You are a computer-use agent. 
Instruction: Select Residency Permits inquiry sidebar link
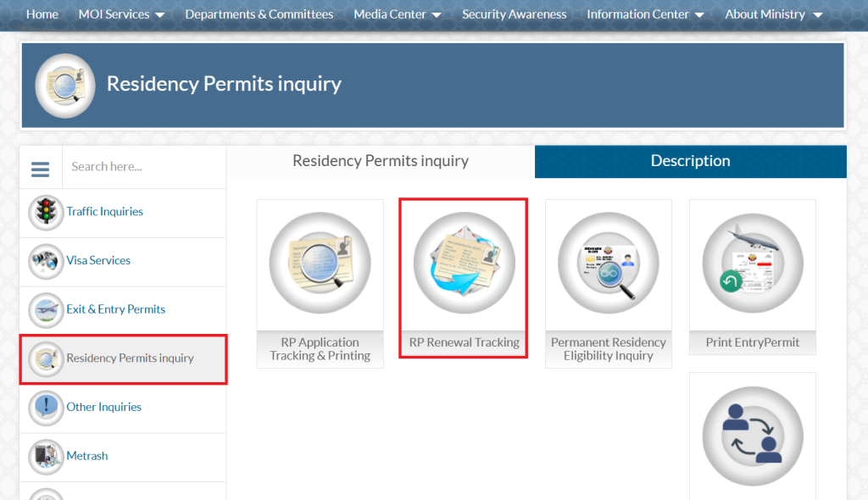130,358
